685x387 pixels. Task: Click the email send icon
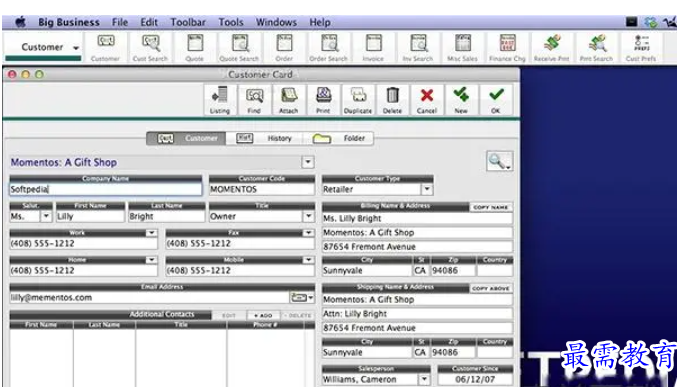(301, 297)
